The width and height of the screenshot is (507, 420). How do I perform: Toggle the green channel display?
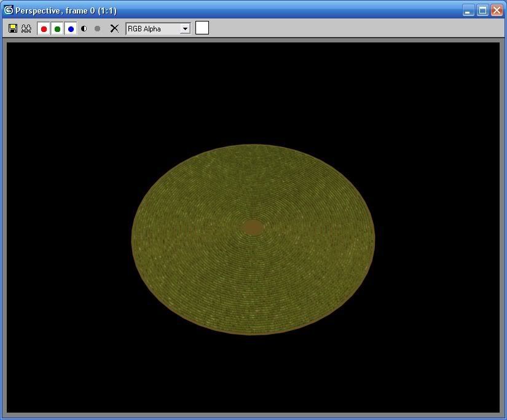pos(57,29)
